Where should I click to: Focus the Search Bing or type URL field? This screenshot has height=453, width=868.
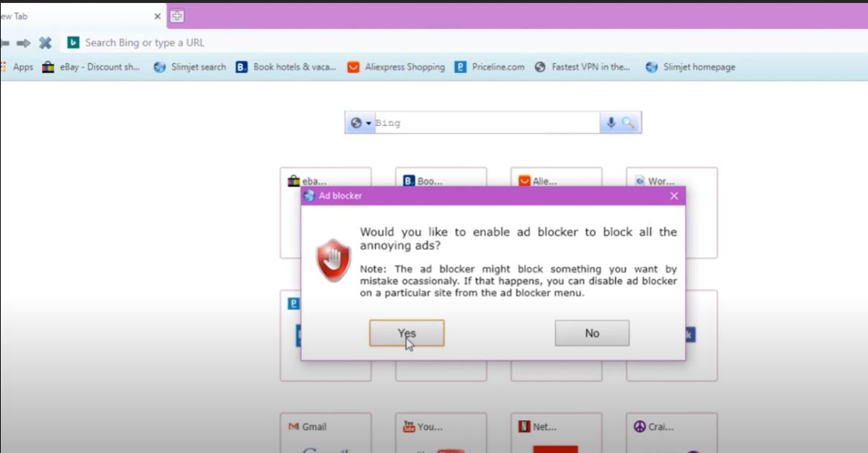[465, 42]
